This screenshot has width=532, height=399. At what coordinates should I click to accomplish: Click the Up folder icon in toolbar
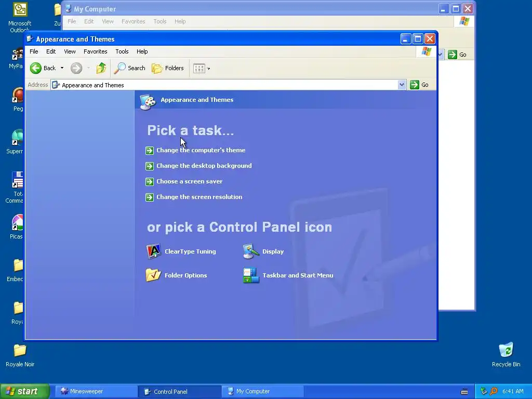coord(101,68)
